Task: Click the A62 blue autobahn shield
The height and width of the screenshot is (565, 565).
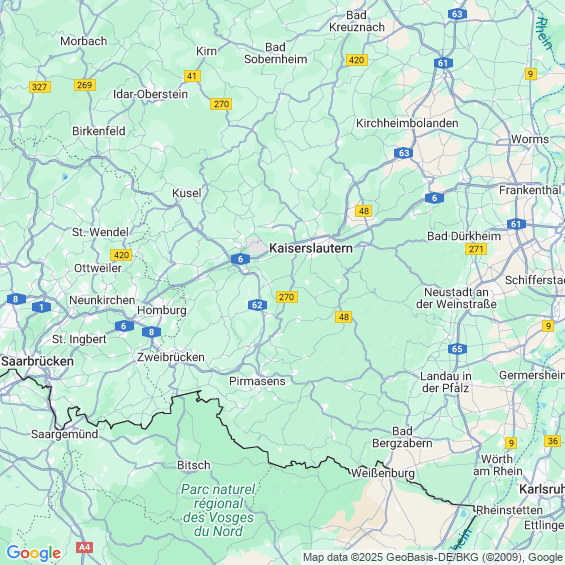Action: pyautogui.click(x=257, y=305)
